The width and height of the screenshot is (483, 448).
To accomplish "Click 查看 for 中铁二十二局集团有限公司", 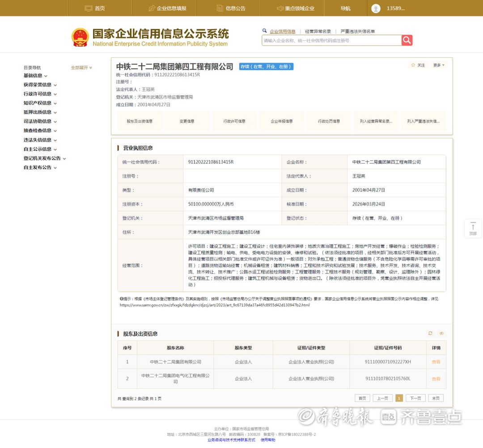I will [x=436, y=362].
